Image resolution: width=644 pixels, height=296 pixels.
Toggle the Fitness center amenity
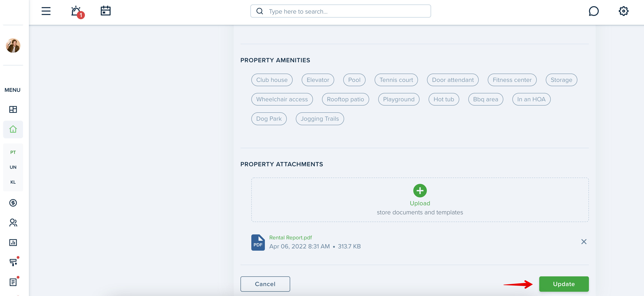(512, 80)
